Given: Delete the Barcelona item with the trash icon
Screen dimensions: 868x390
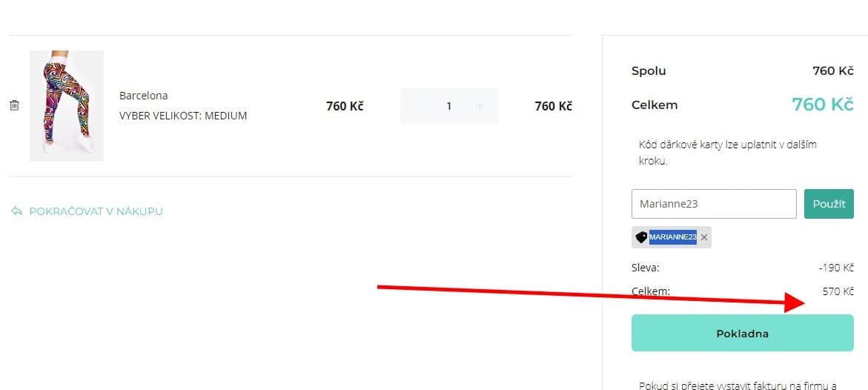Looking at the screenshot, I should [x=14, y=106].
